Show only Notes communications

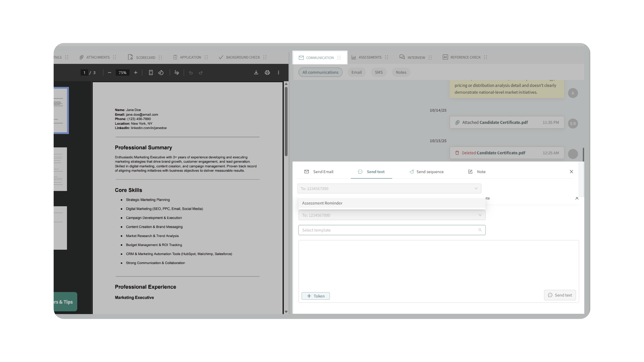click(x=401, y=72)
